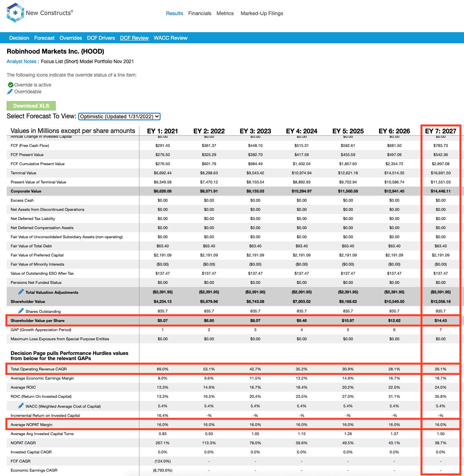Click the $5.07 per-share value for 2021

(x=162, y=320)
